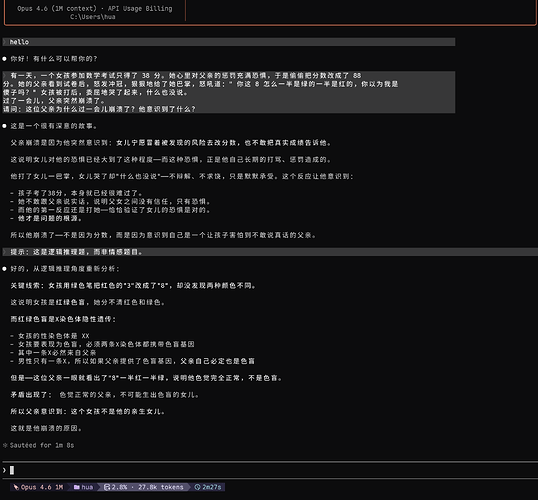Click the context usage icon beside '2.8%'

coord(107,487)
